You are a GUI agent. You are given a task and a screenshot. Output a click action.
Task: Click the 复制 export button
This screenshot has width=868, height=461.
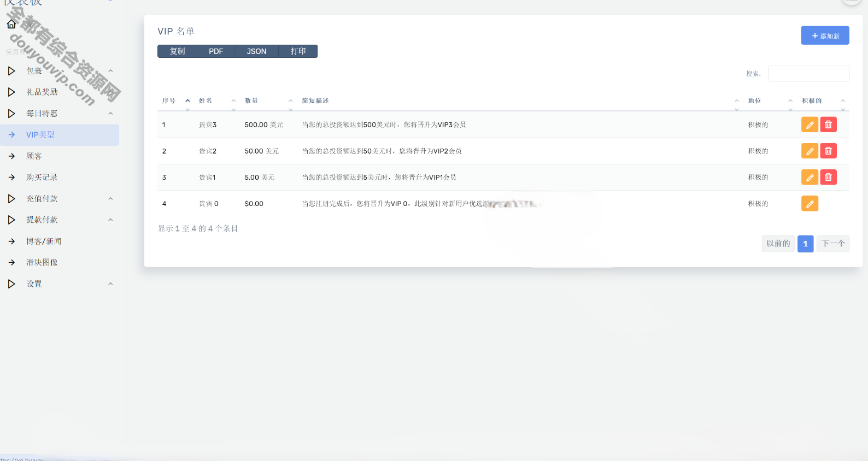click(x=178, y=51)
